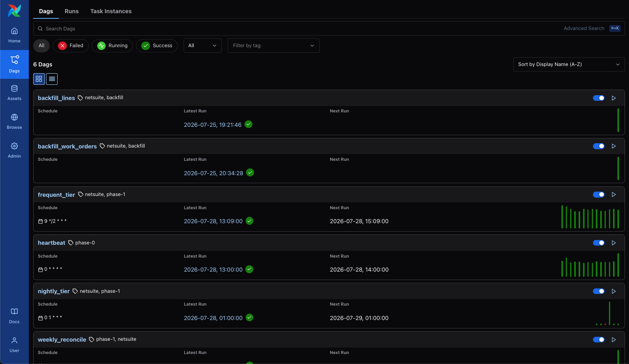Viewport: 629px width, 364px height.
Task: Open run 2026-07-28, 01:00:00
Action: pos(213,318)
